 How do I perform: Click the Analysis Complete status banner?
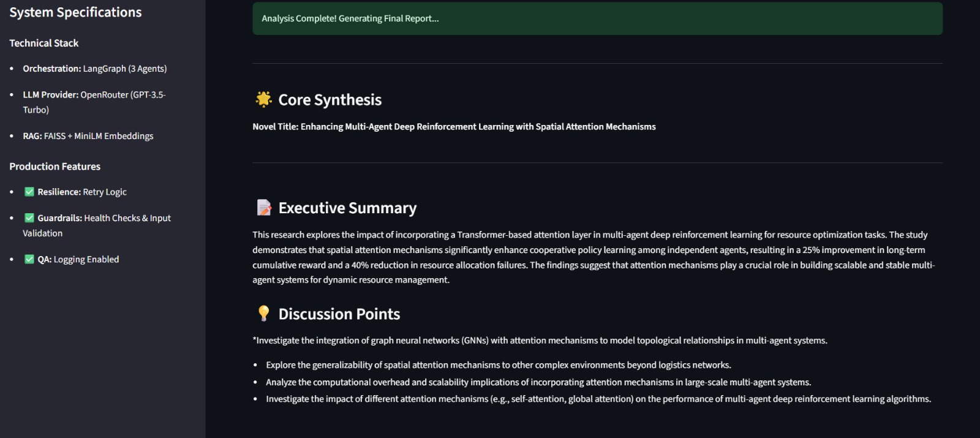tap(597, 18)
